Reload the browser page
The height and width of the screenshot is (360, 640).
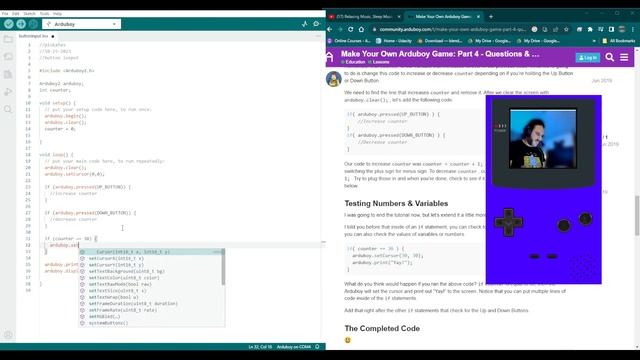pyautogui.click(x=351, y=29)
